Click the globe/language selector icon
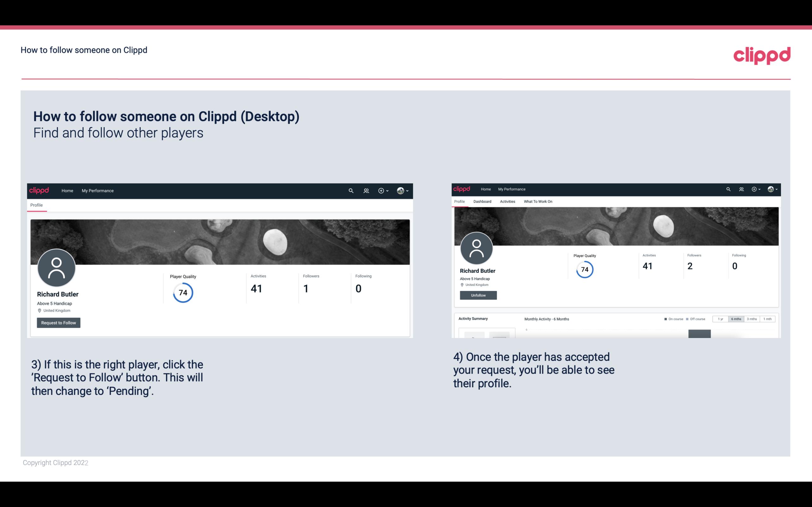The image size is (812, 507). tap(400, 190)
